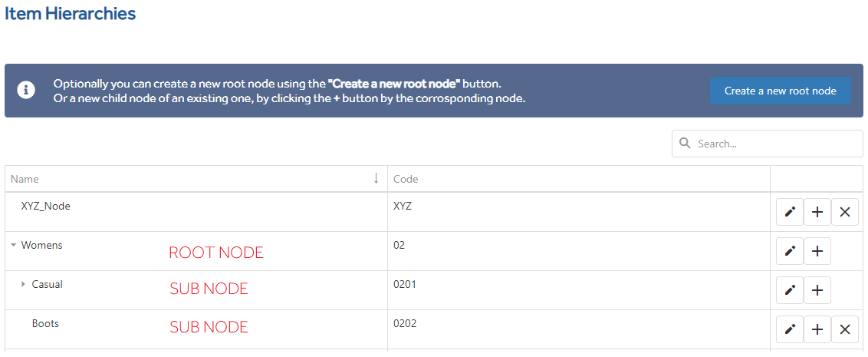The width and height of the screenshot is (868, 357).
Task: Expand the Casual sub node
Action: (x=23, y=284)
